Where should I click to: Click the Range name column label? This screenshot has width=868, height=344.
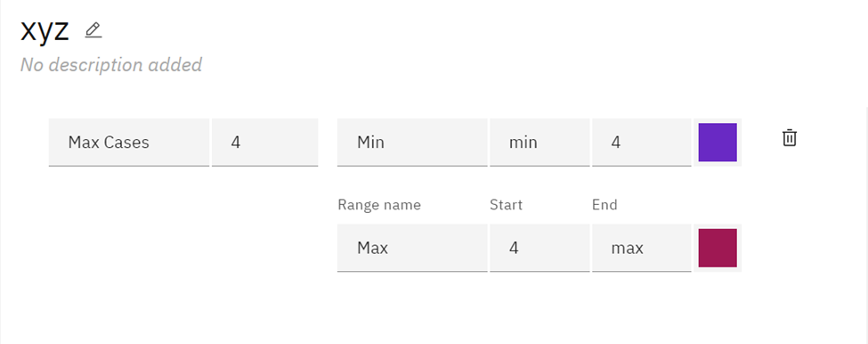tap(379, 205)
